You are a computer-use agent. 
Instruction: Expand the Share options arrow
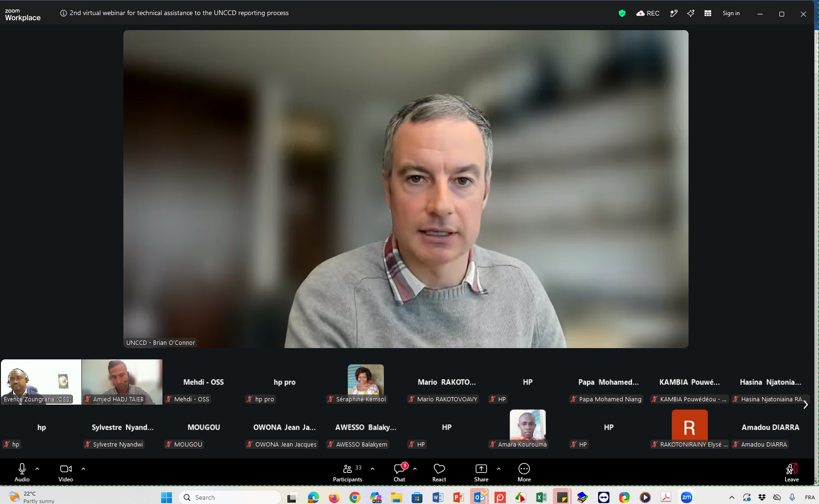499,469
